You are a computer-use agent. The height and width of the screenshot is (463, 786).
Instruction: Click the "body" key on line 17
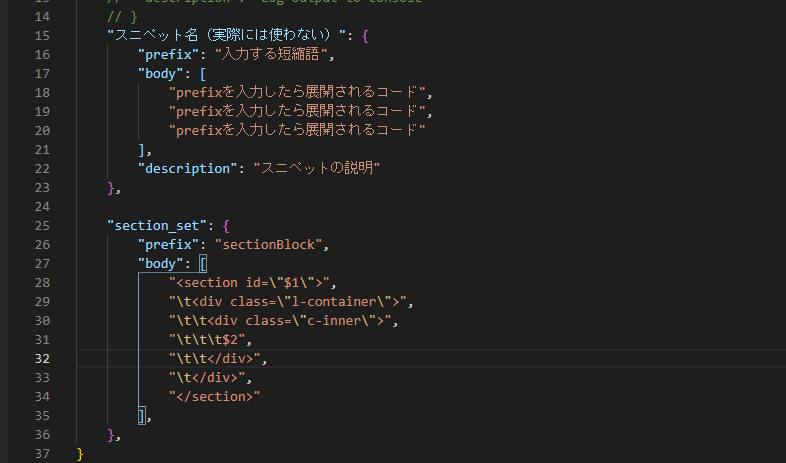tap(162, 73)
